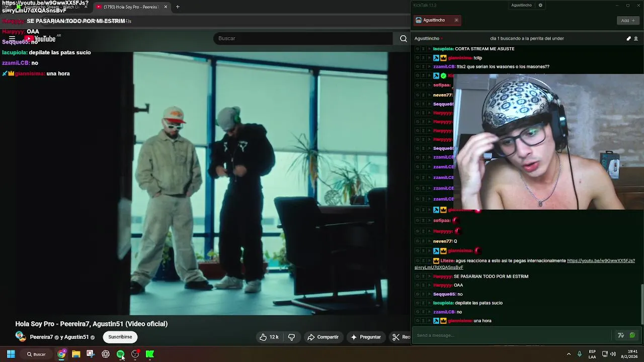Click the microphone icon in system tray
644x362 pixels.
(x=580, y=354)
